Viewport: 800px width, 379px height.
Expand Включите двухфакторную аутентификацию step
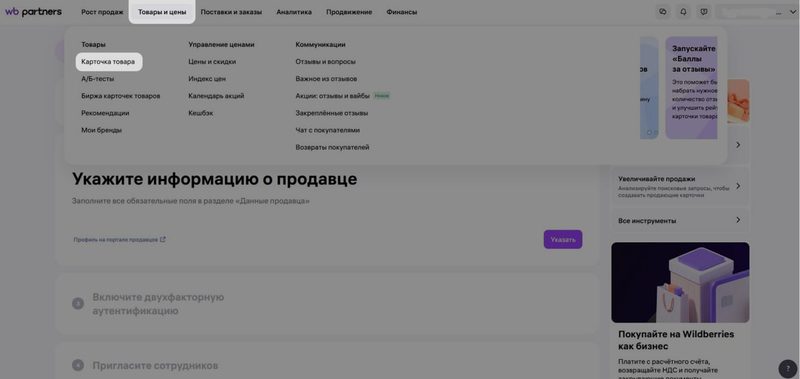pyautogui.click(x=327, y=304)
